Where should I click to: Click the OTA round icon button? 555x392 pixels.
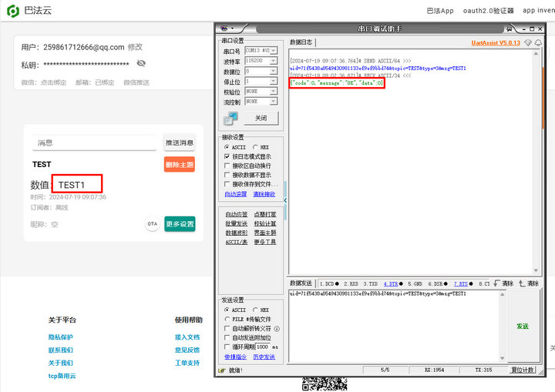click(153, 224)
